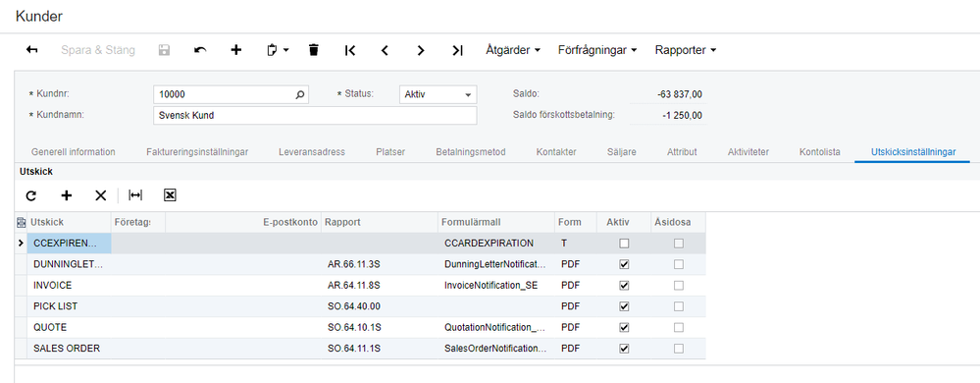The height and width of the screenshot is (383, 980).
Task: Click the back arrow icon in toolbar
Action: point(31,50)
